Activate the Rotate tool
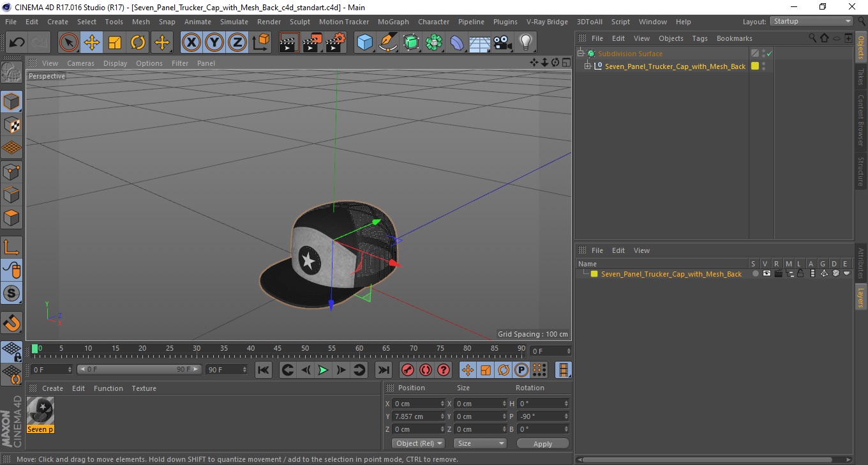 (x=138, y=43)
